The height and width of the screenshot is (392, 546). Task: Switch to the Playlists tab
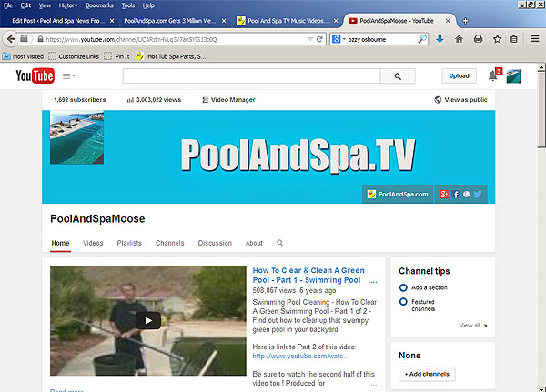[129, 243]
